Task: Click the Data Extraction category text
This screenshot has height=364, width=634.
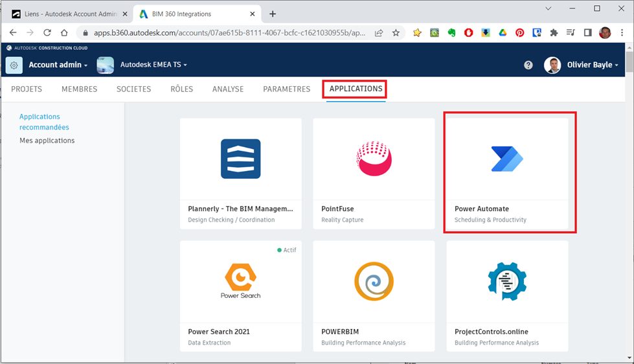Action: (x=209, y=343)
